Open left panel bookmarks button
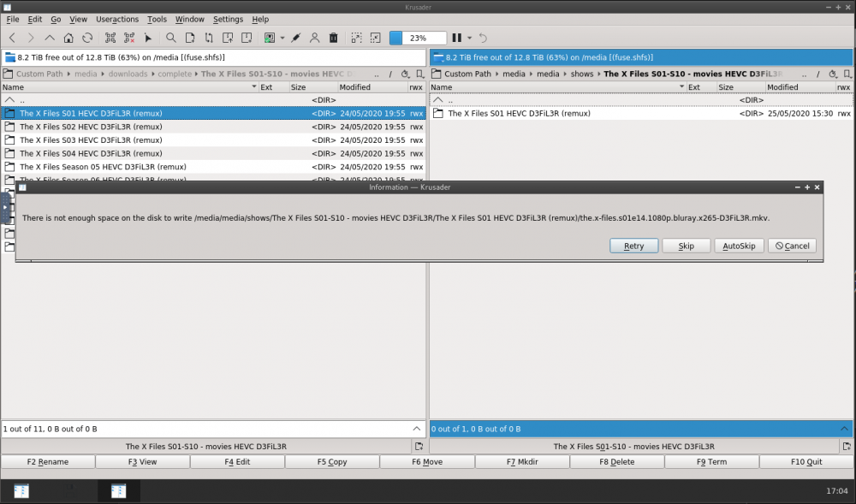 419,74
